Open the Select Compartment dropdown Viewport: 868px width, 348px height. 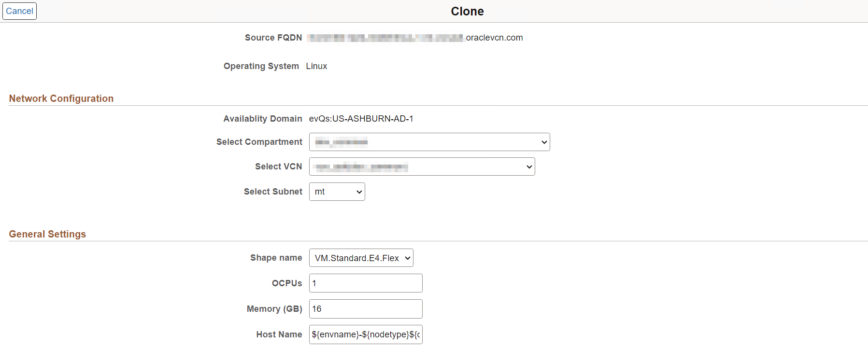coord(429,142)
